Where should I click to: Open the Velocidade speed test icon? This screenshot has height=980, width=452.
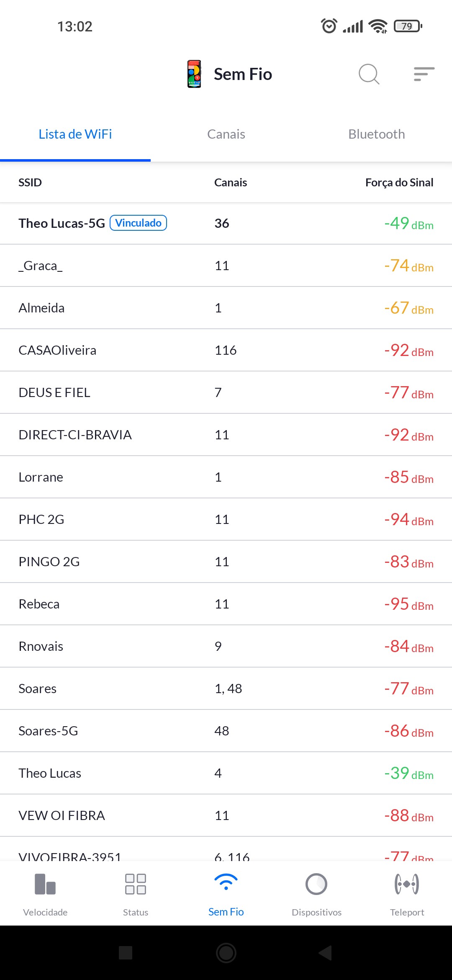click(x=45, y=884)
